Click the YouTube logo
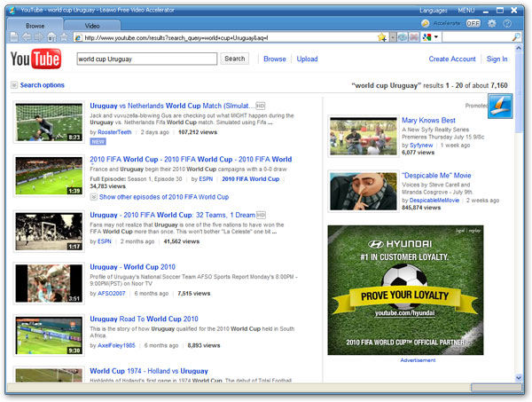The width and height of the screenshot is (532, 402). (35, 59)
